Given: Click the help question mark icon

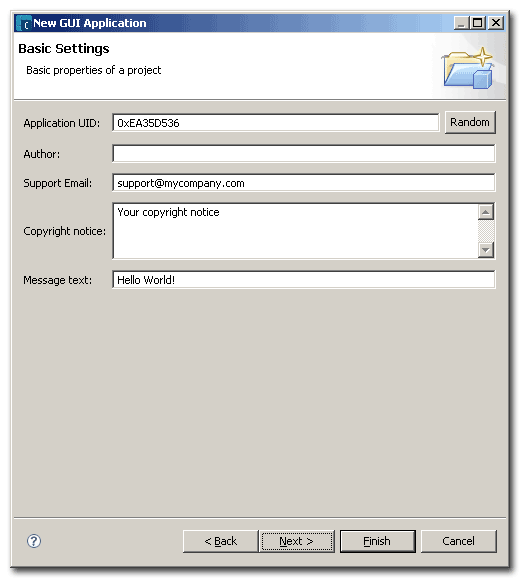Looking at the screenshot, I should pyautogui.click(x=34, y=541).
